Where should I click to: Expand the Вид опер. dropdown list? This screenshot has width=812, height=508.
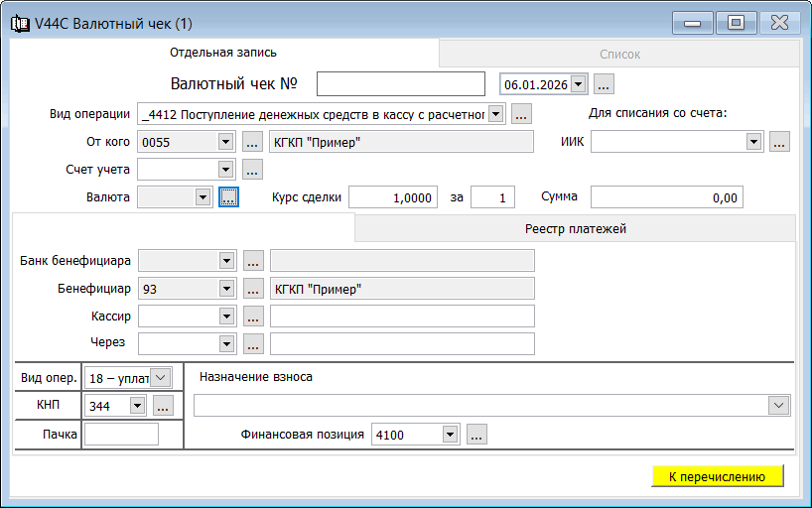pyautogui.click(x=162, y=377)
